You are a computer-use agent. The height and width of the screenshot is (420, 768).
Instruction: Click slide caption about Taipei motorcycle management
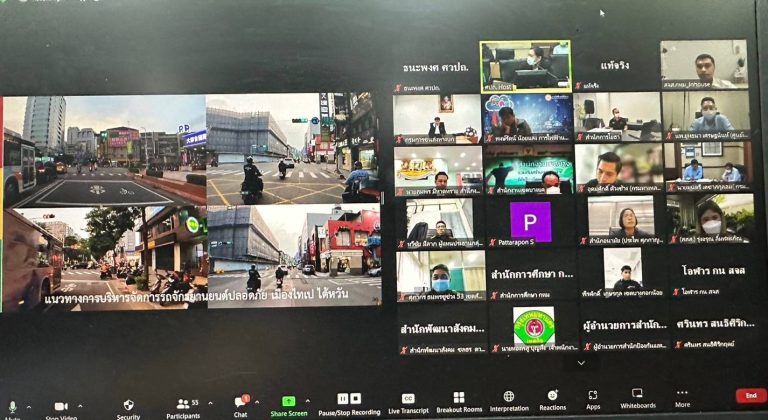tap(197, 296)
